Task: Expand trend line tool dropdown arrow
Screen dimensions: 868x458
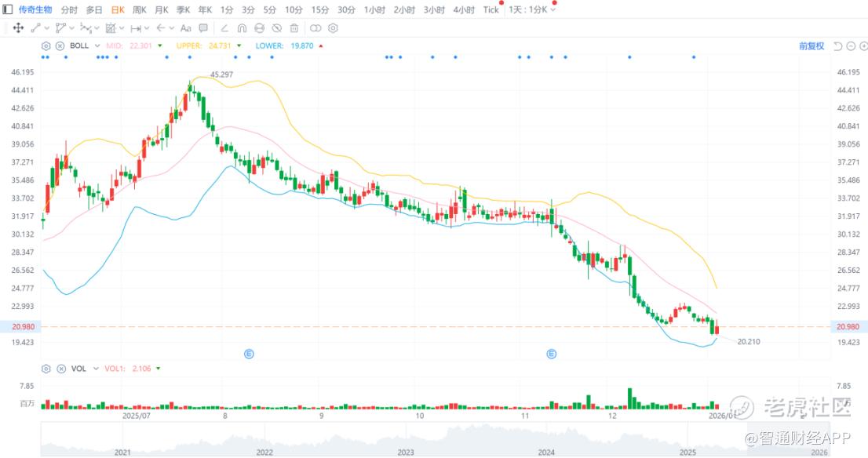Action: tap(46, 27)
